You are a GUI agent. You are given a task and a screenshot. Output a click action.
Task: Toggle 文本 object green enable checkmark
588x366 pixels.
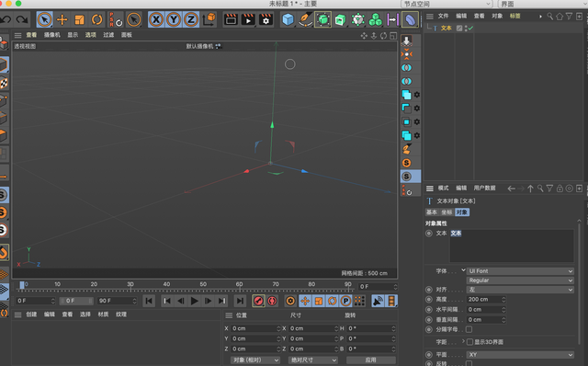click(471, 29)
